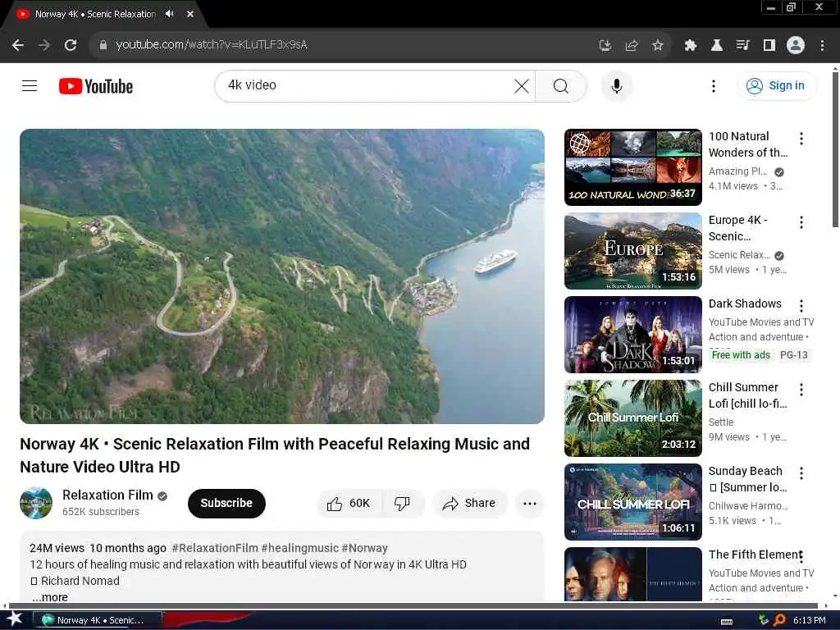Click the magnifier search button
The width and height of the screenshot is (840, 630).
(561, 85)
